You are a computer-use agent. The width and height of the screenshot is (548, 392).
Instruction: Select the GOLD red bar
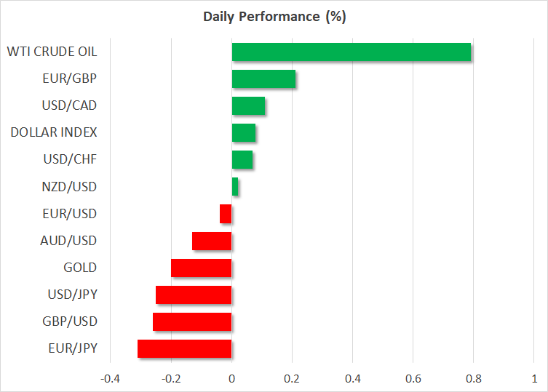201,268
